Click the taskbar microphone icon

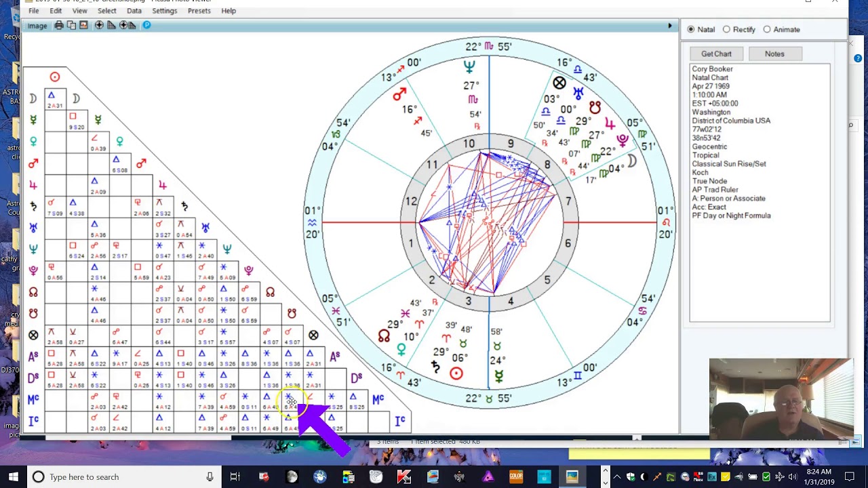point(210,476)
